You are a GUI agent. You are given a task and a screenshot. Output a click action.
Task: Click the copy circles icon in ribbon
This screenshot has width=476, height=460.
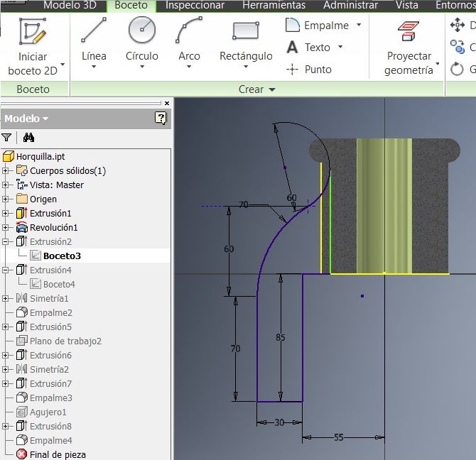coord(458,47)
